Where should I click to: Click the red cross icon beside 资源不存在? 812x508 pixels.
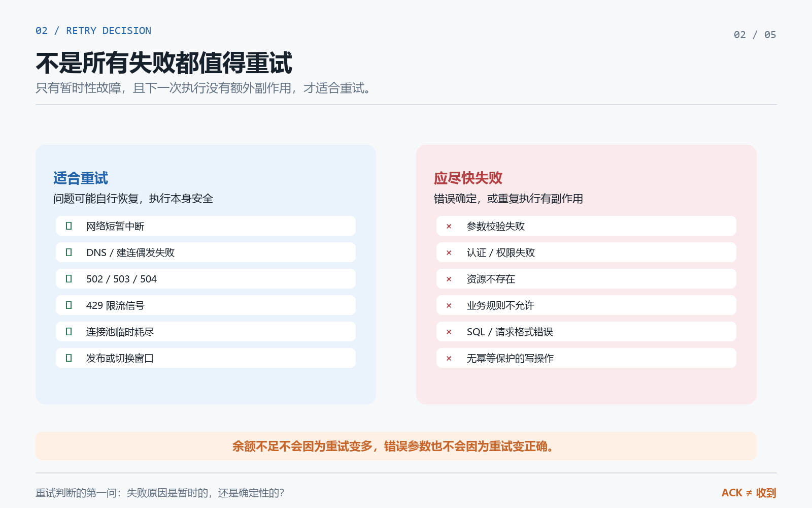[x=449, y=279]
